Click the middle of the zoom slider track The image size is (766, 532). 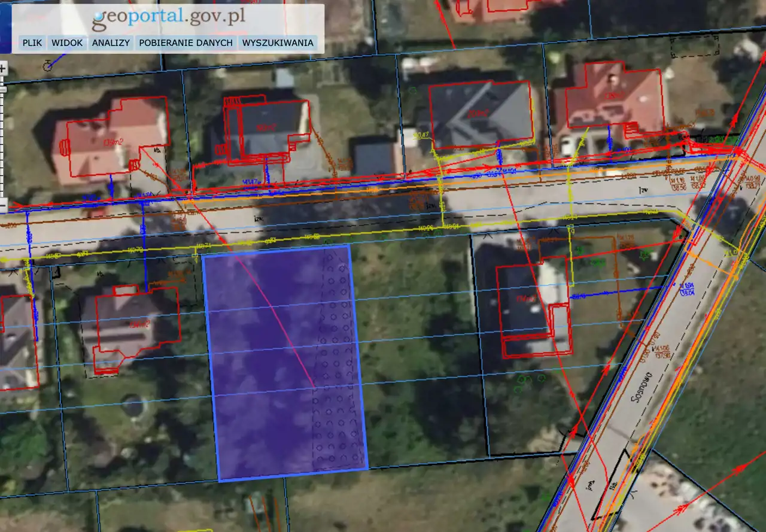point(2,138)
